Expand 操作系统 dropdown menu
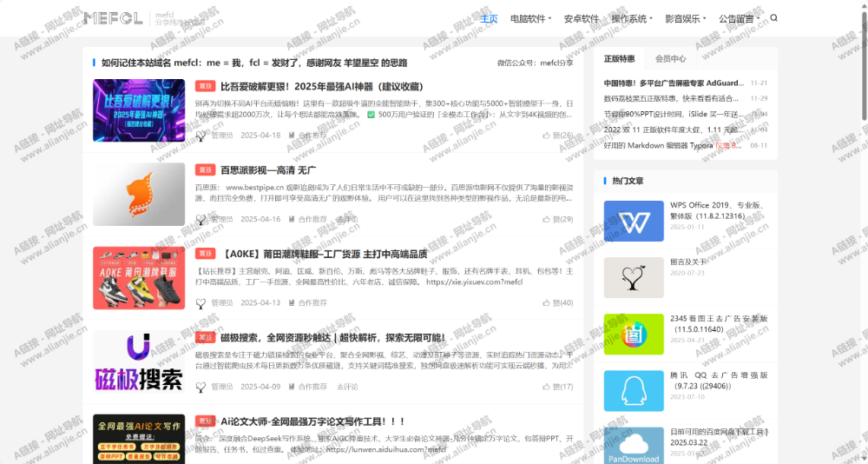This screenshot has width=868, height=464. tap(632, 18)
